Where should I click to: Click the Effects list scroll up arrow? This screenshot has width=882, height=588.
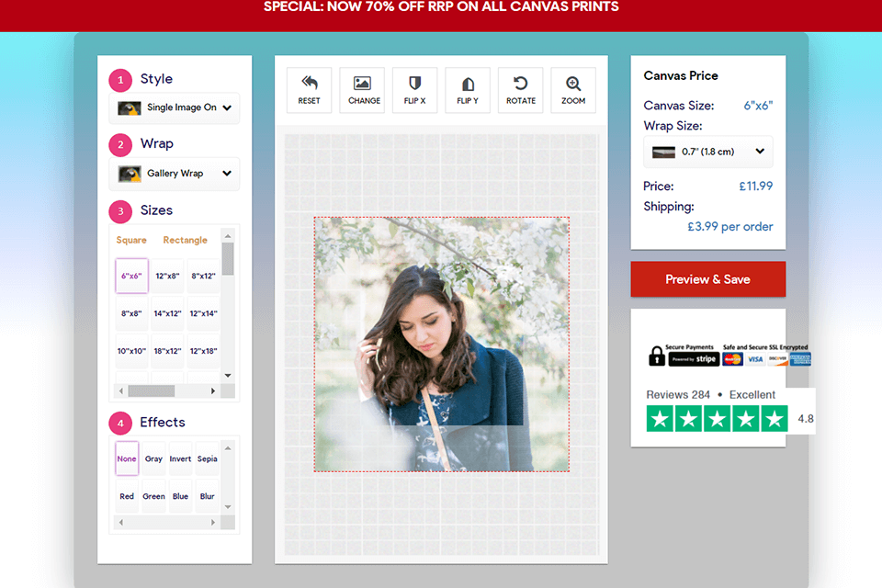(x=228, y=448)
